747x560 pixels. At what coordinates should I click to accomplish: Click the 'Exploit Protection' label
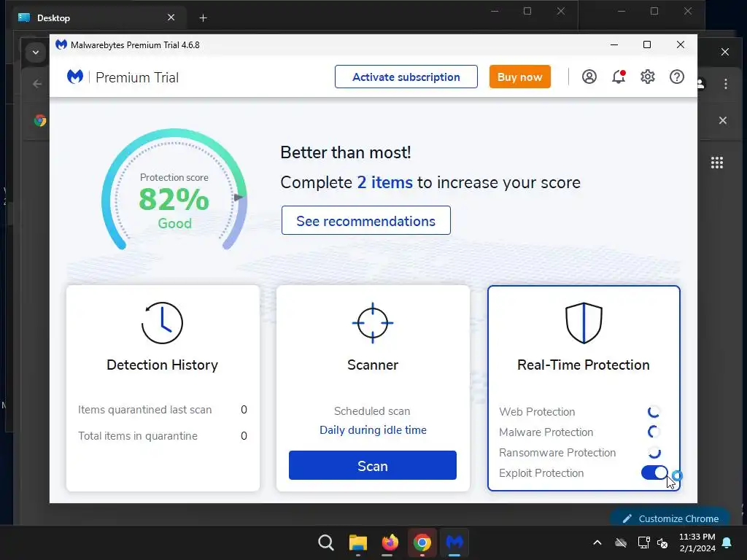click(541, 472)
